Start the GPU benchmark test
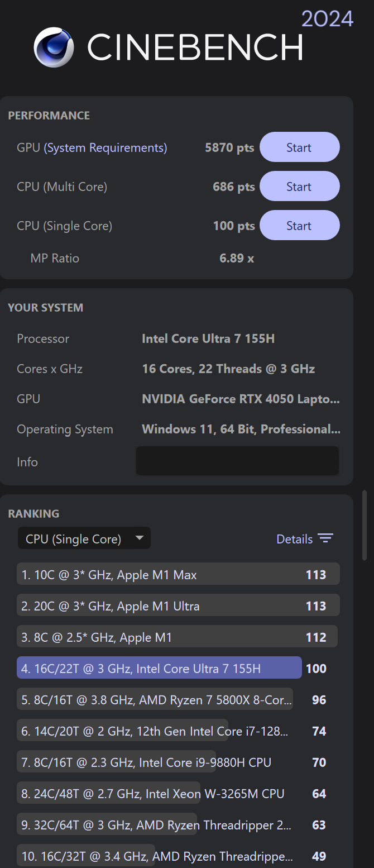This screenshot has height=868, width=374. tap(299, 147)
